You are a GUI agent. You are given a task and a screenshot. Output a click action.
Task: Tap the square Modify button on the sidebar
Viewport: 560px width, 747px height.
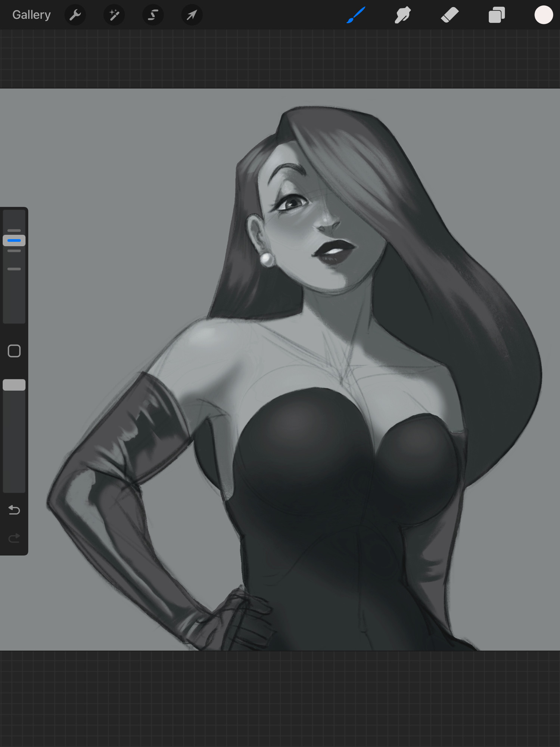click(14, 351)
